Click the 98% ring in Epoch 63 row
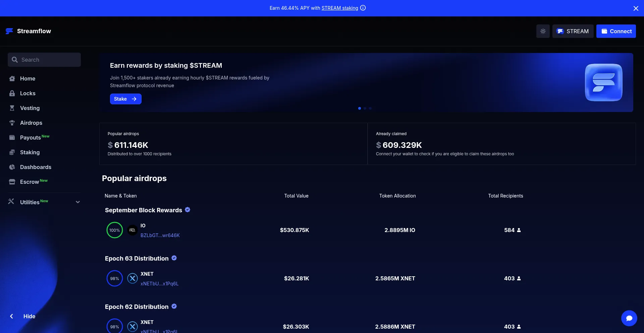644x333 pixels. click(115, 278)
